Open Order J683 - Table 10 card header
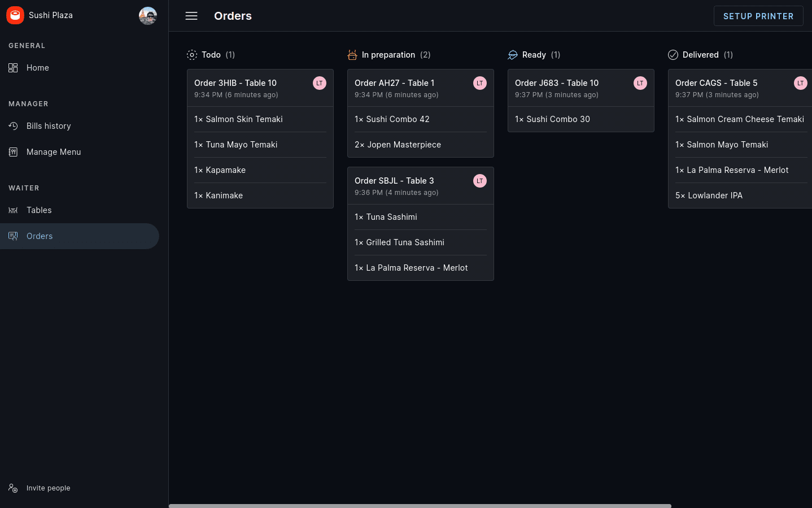 (x=581, y=88)
